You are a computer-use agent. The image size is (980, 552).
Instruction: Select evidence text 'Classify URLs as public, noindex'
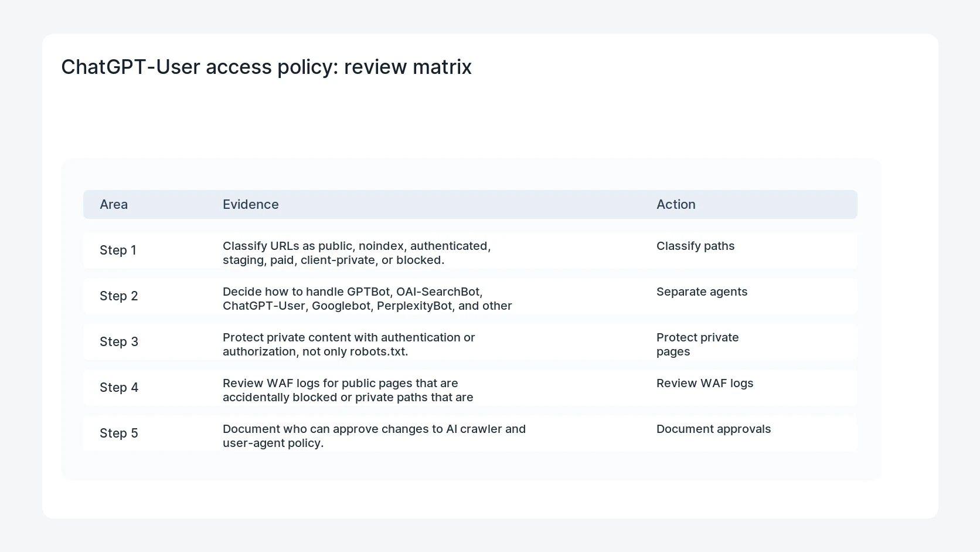[314, 246]
